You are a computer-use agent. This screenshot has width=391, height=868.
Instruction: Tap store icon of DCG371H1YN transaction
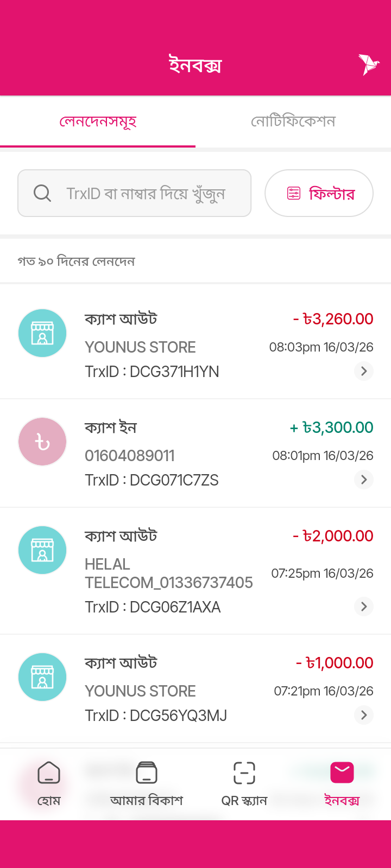[x=42, y=333]
